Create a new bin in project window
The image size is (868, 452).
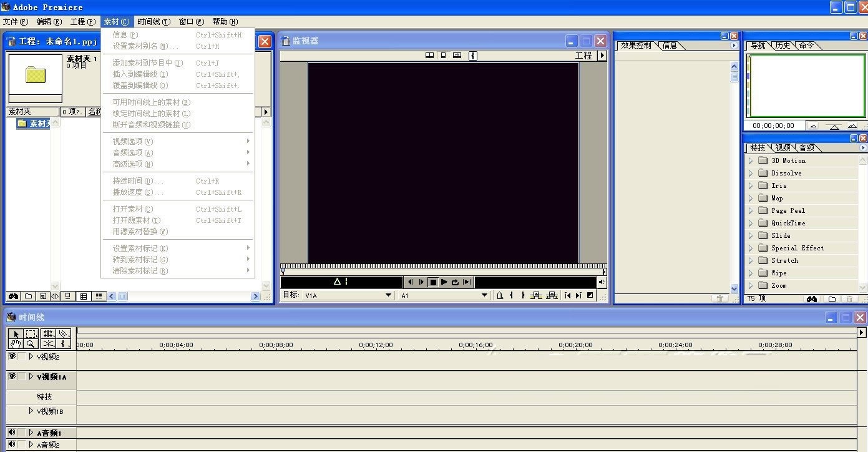[28, 296]
